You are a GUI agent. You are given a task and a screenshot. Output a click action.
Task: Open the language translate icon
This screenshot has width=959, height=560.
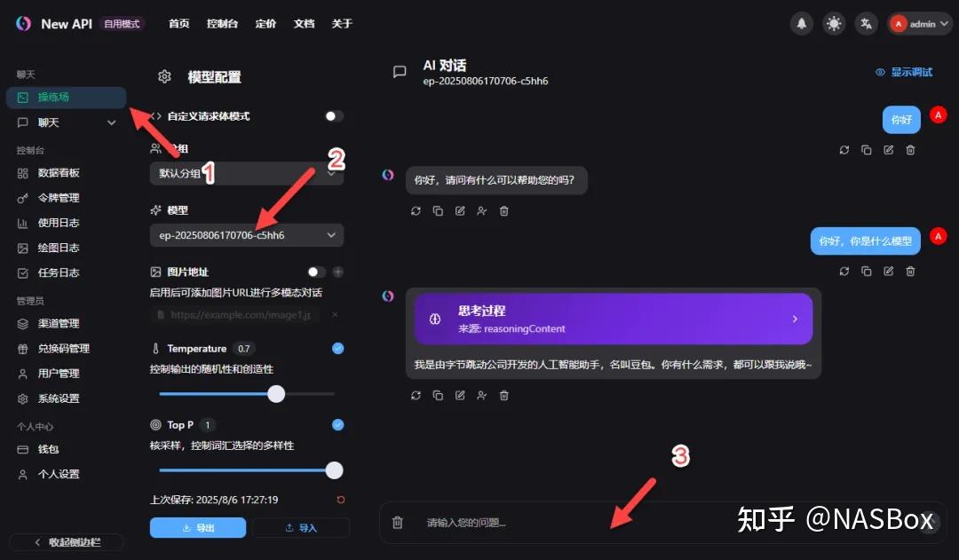click(x=866, y=24)
